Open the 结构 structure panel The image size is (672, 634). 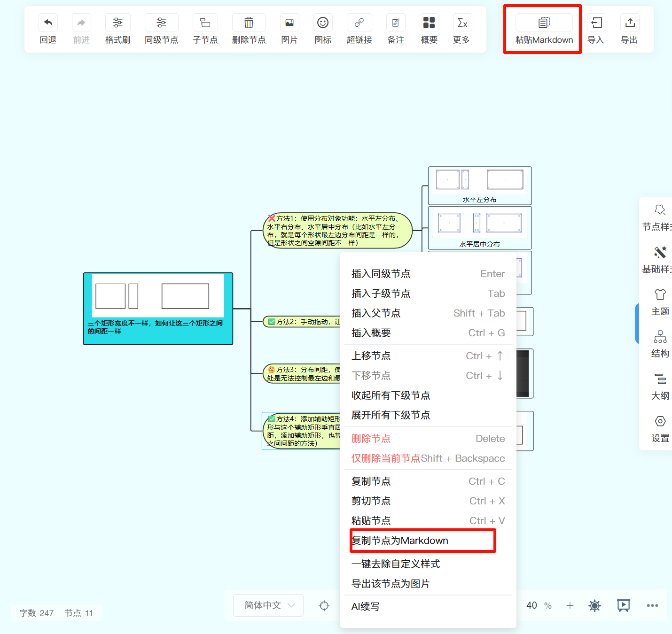[x=660, y=345]
